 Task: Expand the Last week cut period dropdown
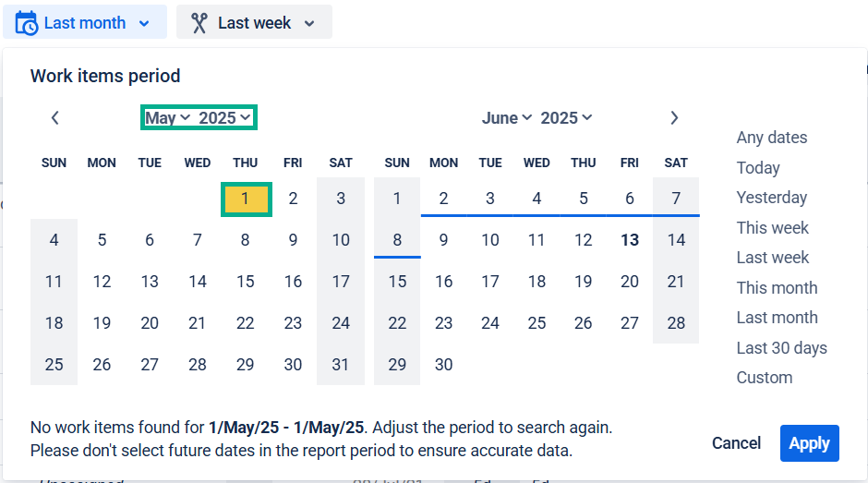254,23
